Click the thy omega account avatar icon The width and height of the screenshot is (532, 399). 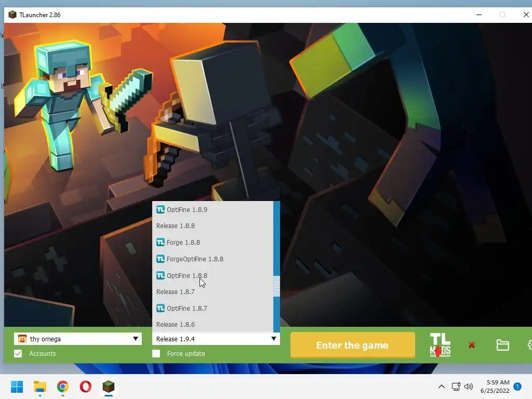(22, 339)
